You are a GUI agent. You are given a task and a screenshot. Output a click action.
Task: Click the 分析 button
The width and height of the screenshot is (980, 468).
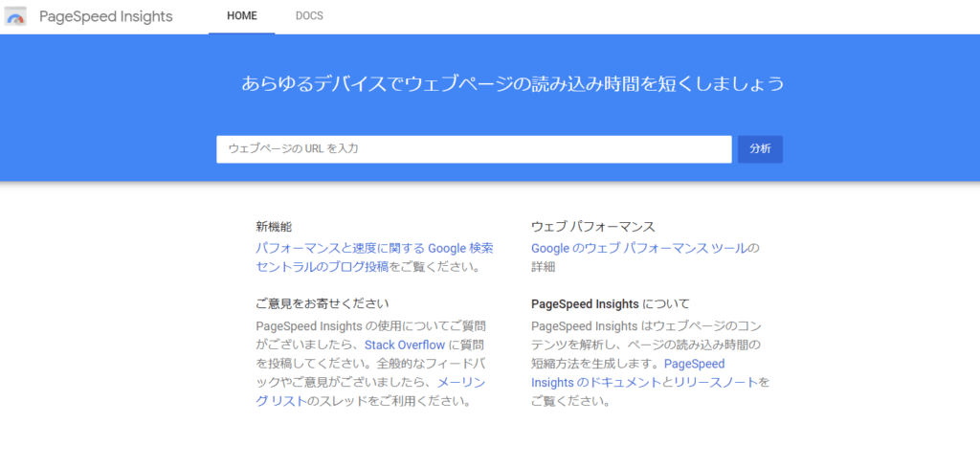(760, 149)
